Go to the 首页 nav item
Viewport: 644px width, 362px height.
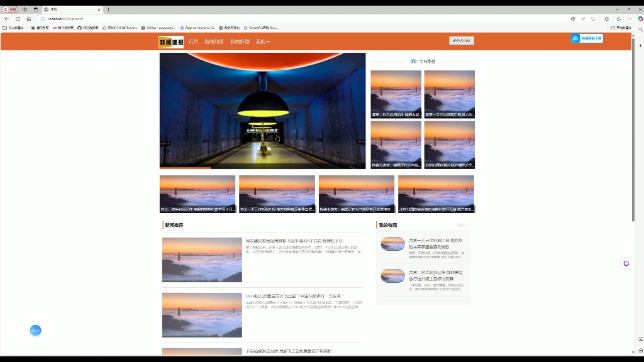(194, 42)
